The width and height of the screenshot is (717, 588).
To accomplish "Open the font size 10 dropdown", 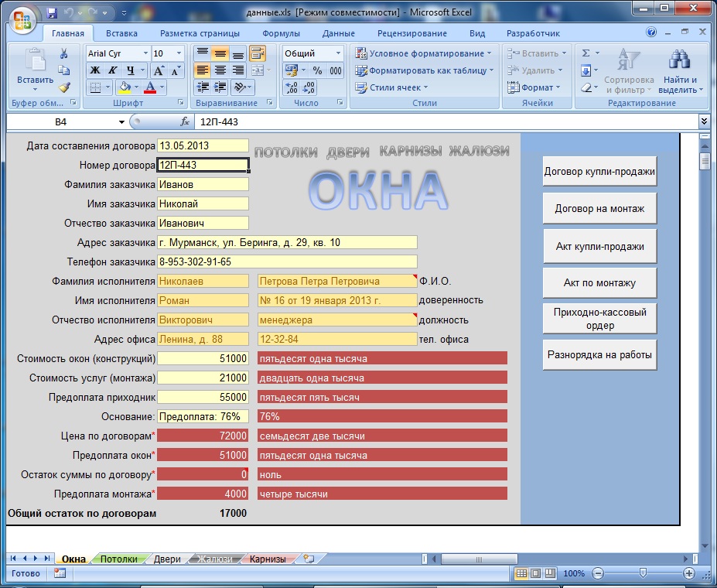I will 179,53.
